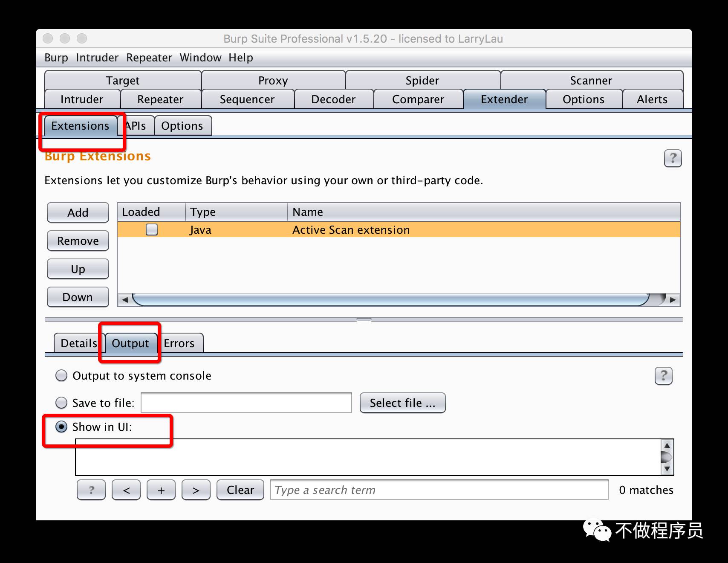
Task: Switch to the Sequencer tab
Action: (x=247, y=99)
